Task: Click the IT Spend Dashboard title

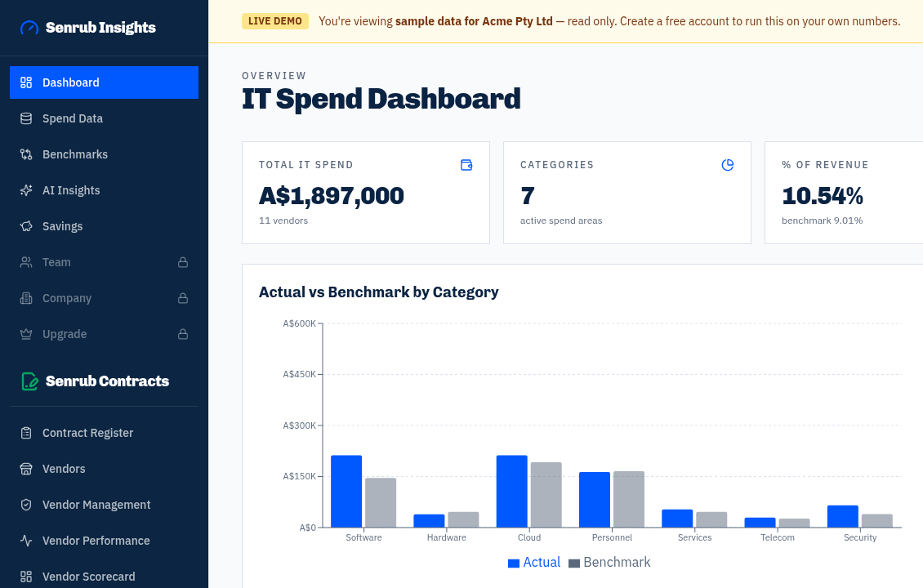Action: click(381, 99)
